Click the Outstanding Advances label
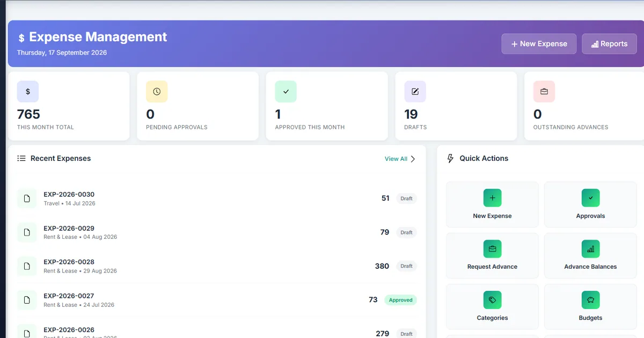This screenshot has width=644, height=338. 570,127
